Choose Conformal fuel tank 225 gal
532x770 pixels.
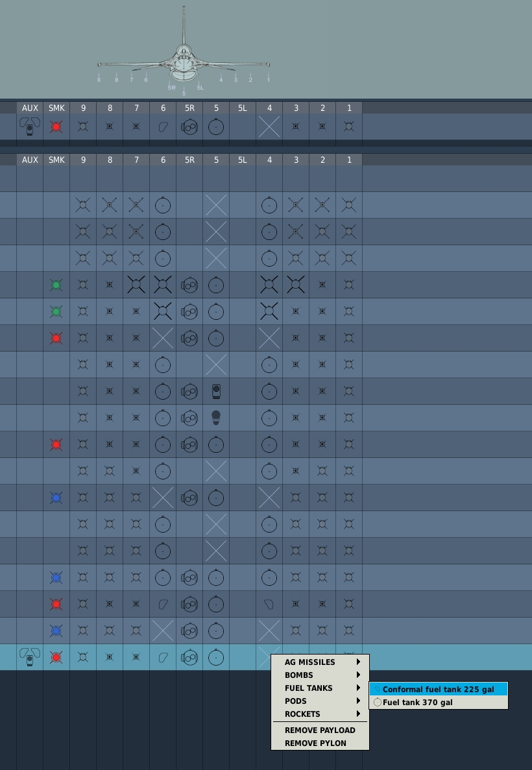coord(438,690)
